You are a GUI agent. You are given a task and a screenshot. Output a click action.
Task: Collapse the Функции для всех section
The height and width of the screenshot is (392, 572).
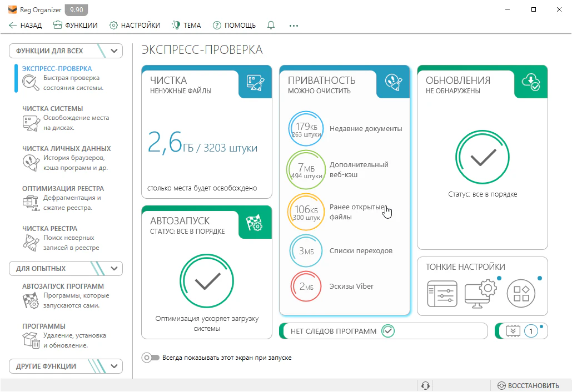[x=115, y=51]
